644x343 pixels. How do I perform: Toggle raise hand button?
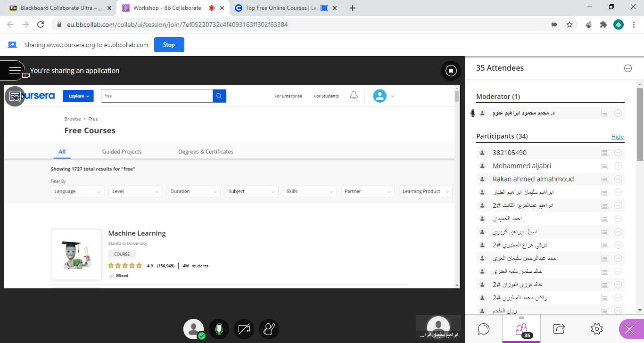(x=269, y=329)
